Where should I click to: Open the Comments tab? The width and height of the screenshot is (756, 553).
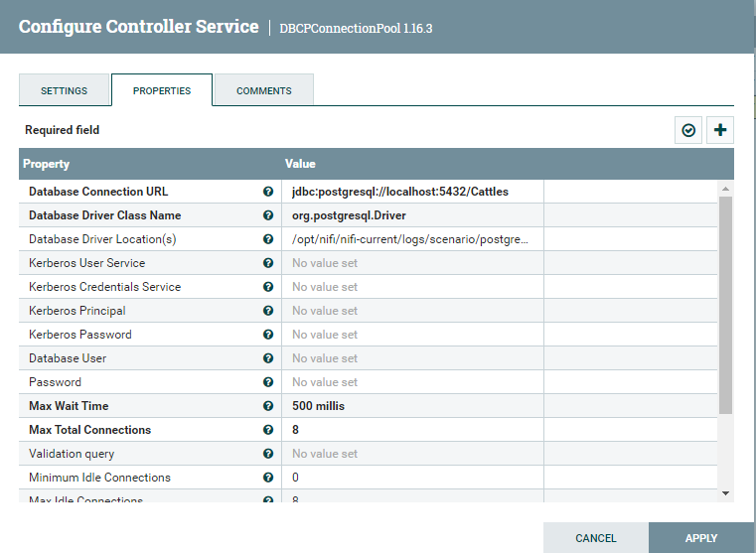(x=264, y=90)
